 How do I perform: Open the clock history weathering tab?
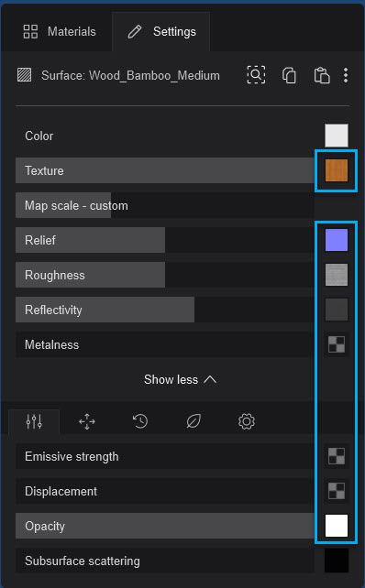[x=140, y=422]
